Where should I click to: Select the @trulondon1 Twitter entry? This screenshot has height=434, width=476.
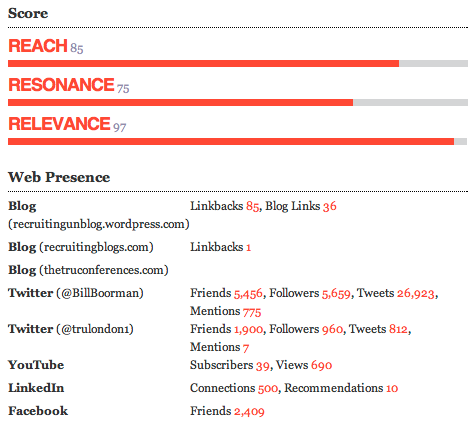[71, 329]
